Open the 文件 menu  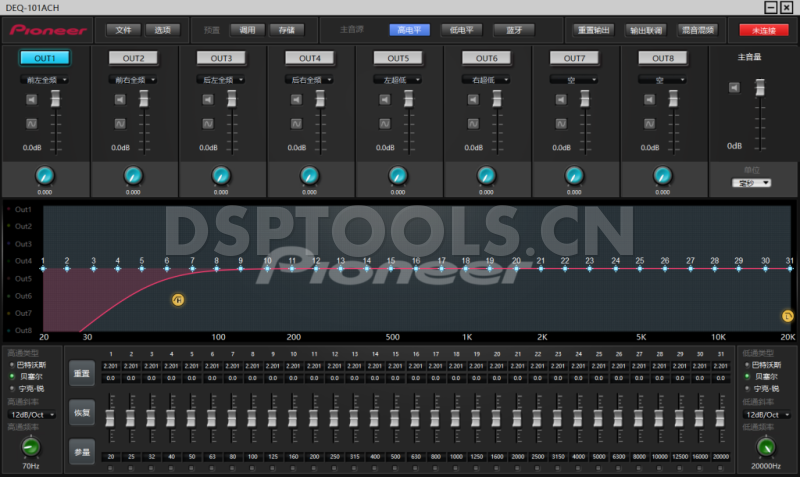(122, 30)
